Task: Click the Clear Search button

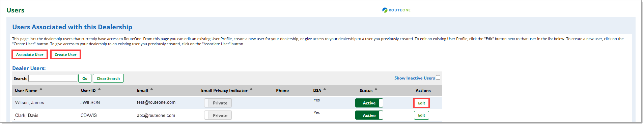Action: [x=108, y=78]
